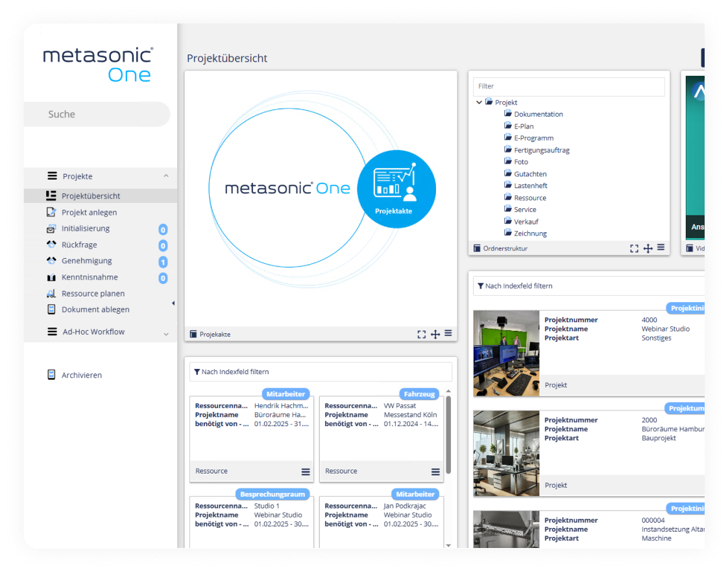728x572 pixels.
Task: Collapse the Projekte section chevron
Action: (165, 176)
